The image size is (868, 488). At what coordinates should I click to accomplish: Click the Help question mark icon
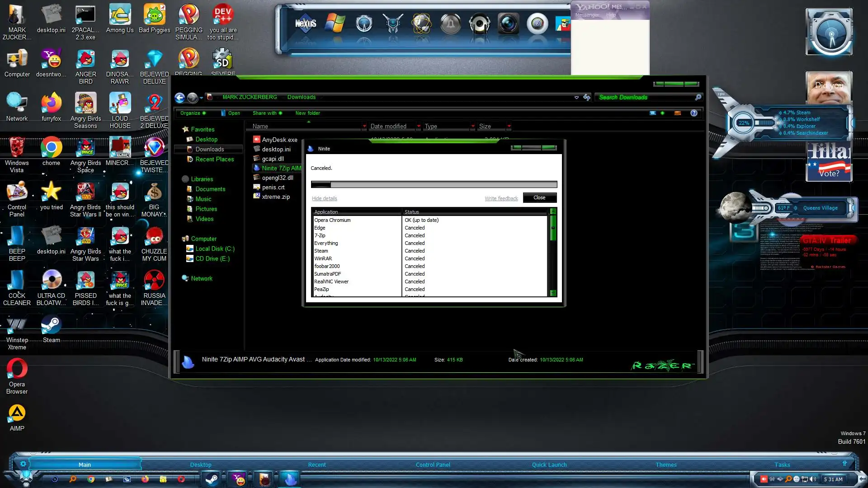pyautogui.click(x=693, y=113)
